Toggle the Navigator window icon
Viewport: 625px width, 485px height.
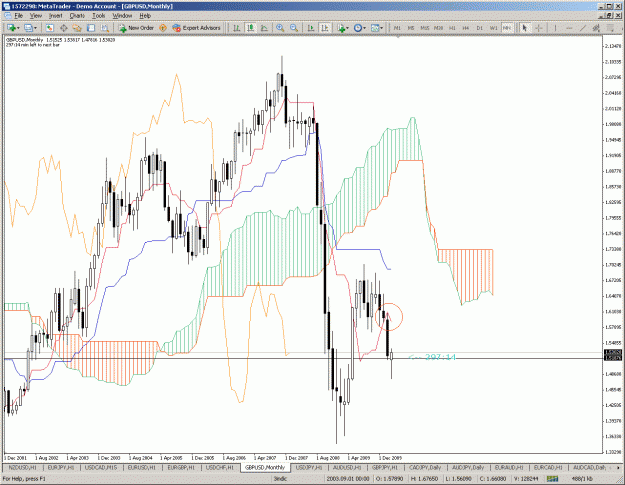(x=77, y=28)
